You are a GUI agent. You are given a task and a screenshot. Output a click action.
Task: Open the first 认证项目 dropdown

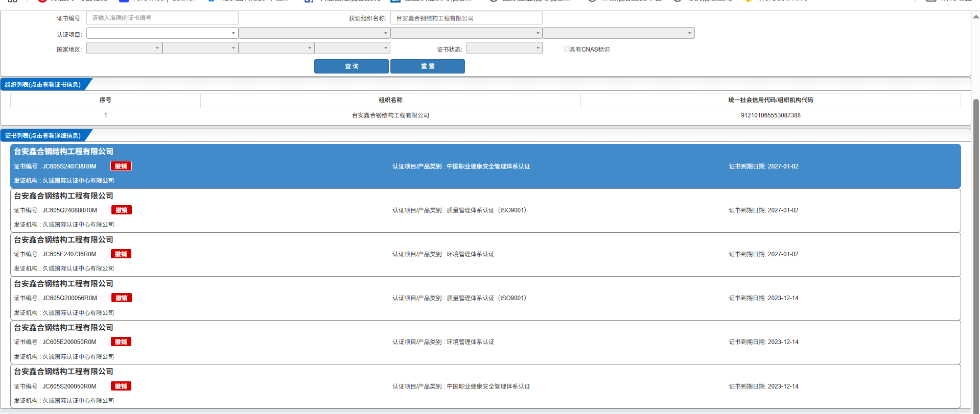pyautogui.click(x=162, y=33)
